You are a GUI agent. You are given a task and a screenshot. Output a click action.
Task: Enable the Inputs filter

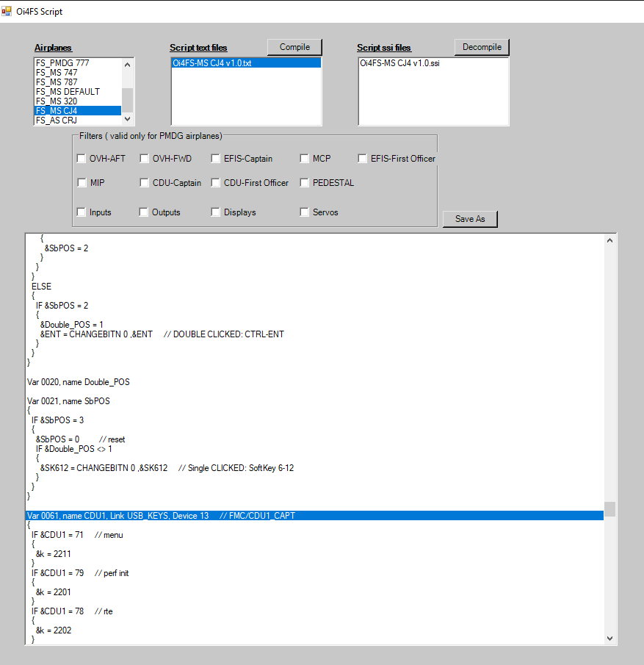pyautogui.click(x=81, y=212)
